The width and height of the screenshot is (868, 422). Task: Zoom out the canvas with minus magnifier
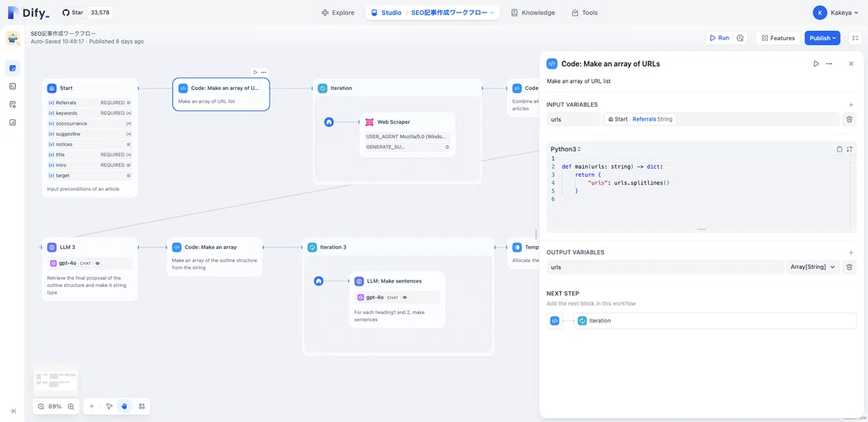coord(41,406)
